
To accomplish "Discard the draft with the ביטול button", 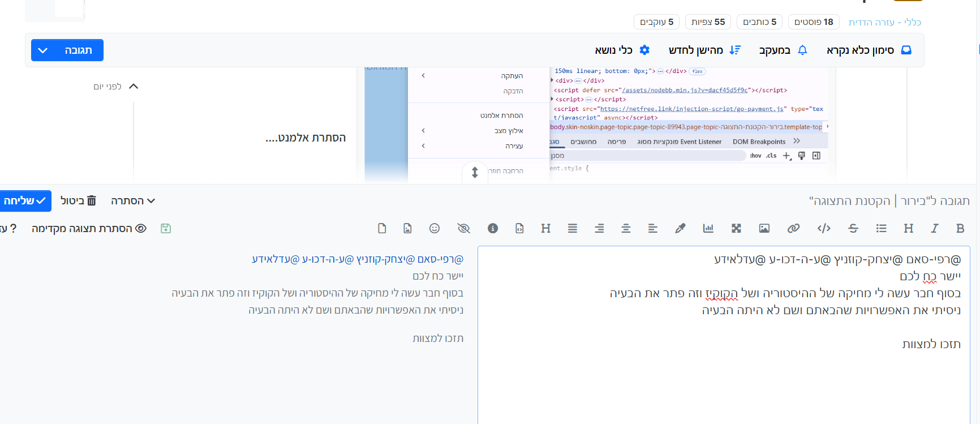I will (78, 201).
